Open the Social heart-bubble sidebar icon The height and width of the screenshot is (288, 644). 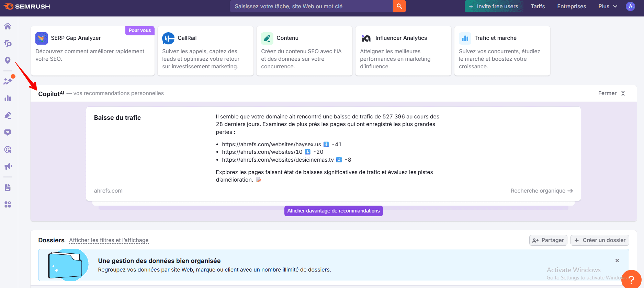[x=8, y=133]
